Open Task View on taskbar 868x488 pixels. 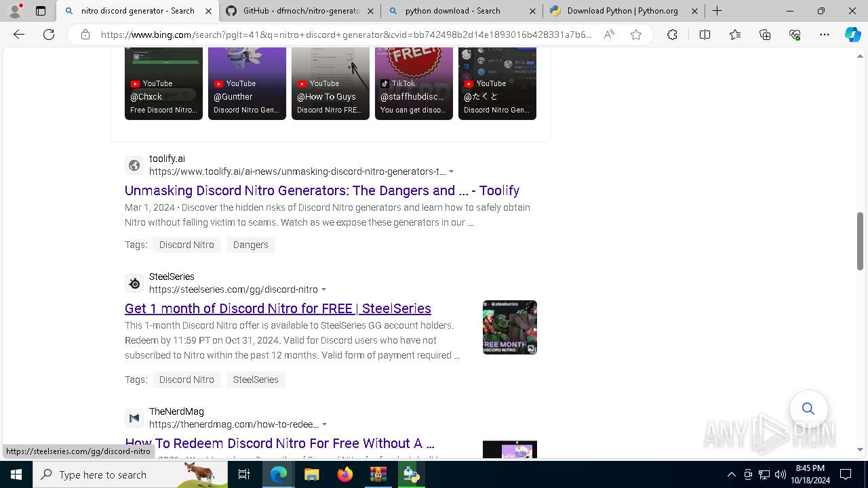click(x=244, y=474)
